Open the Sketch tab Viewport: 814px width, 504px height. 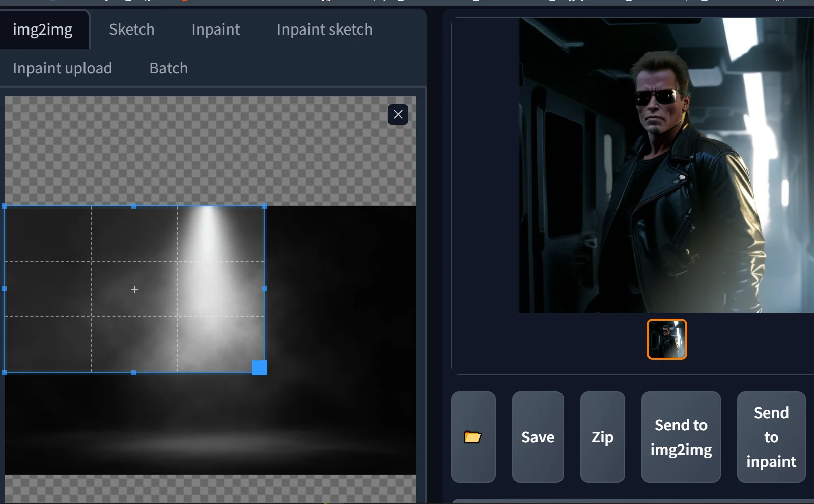click(x=132, y=29)
